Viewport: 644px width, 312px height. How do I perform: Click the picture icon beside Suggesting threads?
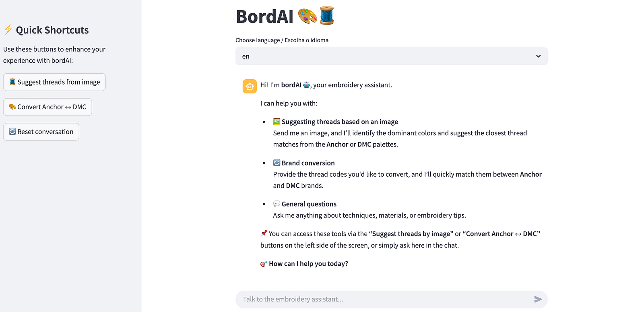[x=277, y=122]
